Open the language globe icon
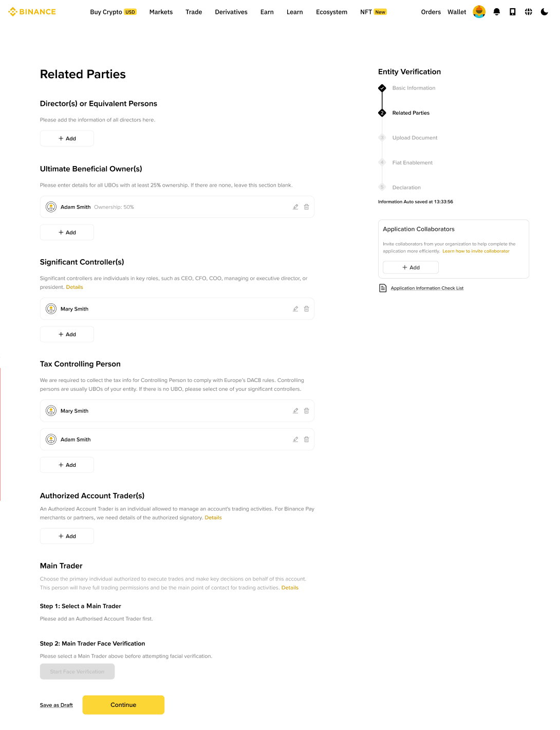This screenshot has height=730, width=560. pyautogui.click(x=529, y=12)
